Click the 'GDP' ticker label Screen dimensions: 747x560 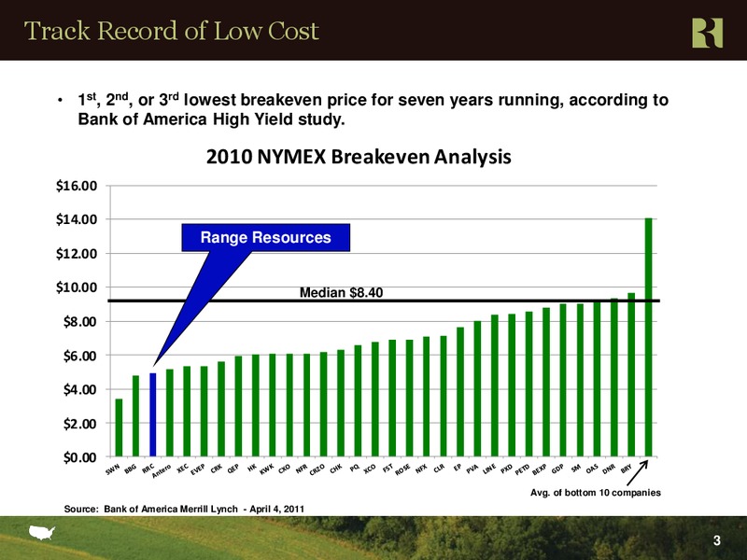click(557, 469)
